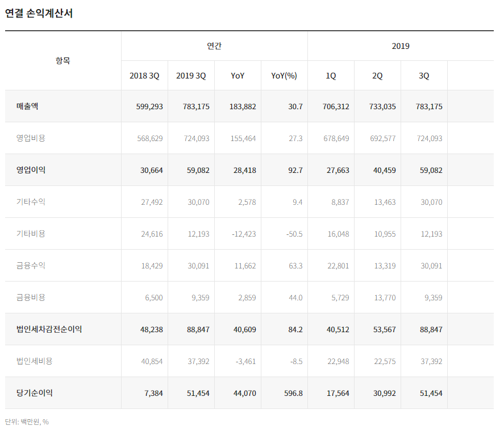
Task: Select the 3Q column header under 2019
Action: (x=424, y=76)
